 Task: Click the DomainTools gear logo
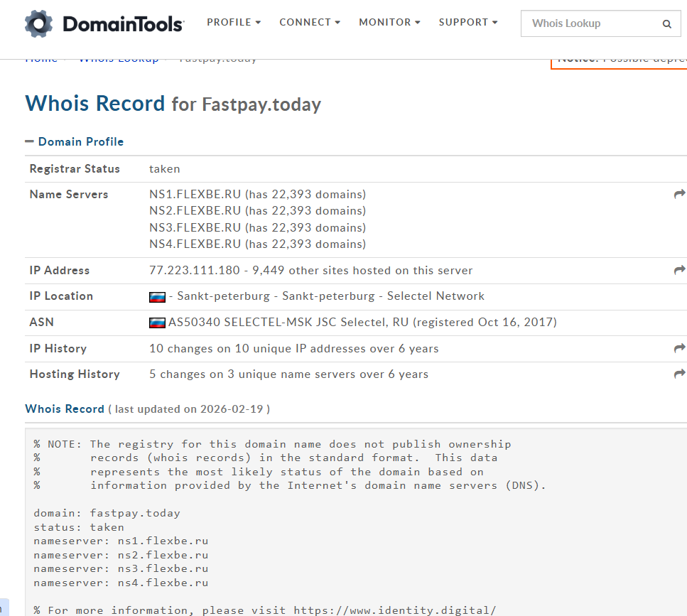click(x=38, y=23)
